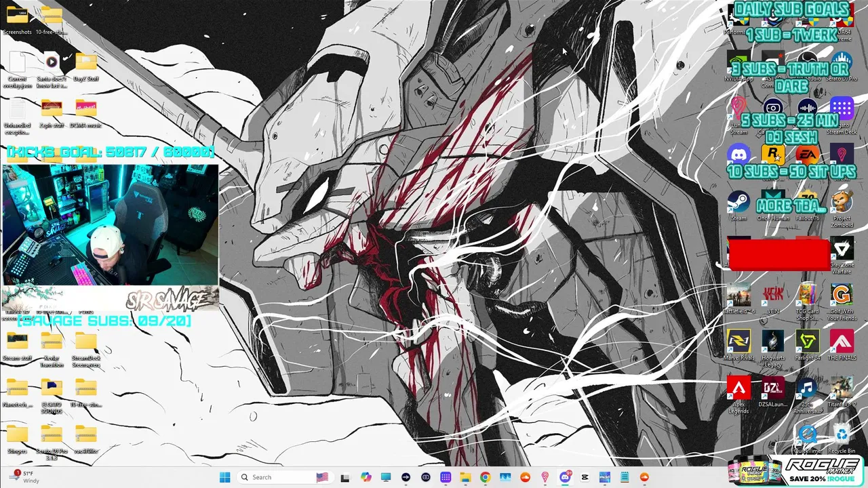Launch NVIDIA App desktop shortcut
868x488 pixels.
tap(738, 66)
